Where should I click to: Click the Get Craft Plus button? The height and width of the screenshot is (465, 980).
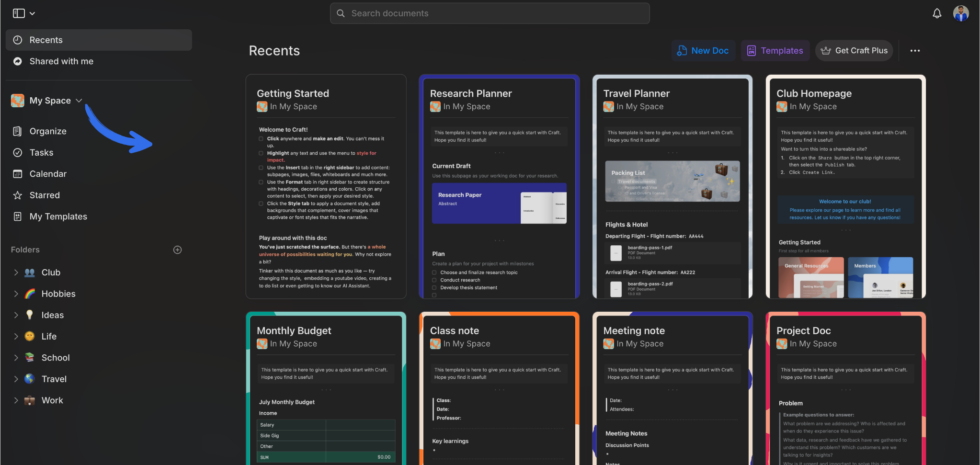[x=853, y=51]
